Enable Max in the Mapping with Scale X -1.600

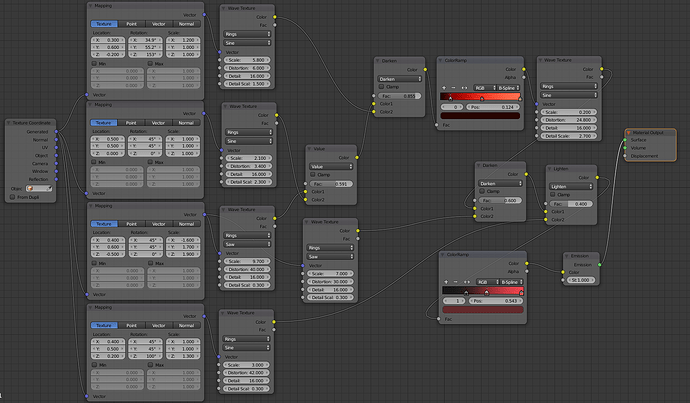click(x=150, y=263)
